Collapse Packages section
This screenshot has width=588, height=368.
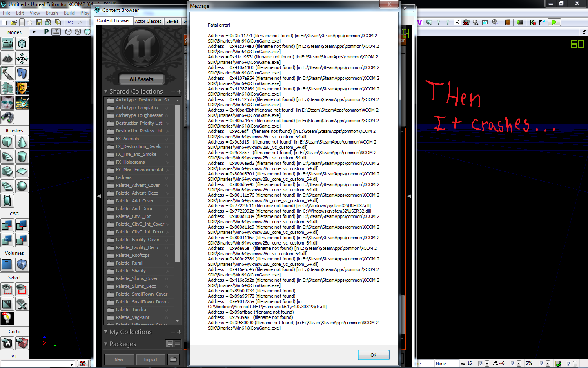click(x=106, y=343)
